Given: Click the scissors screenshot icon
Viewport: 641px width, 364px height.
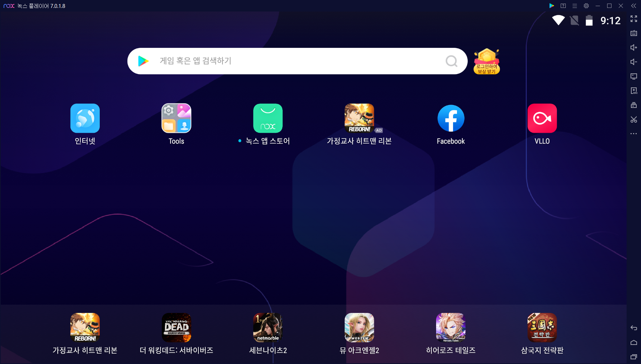Looking at the screenshot, I should coord(634,119).
